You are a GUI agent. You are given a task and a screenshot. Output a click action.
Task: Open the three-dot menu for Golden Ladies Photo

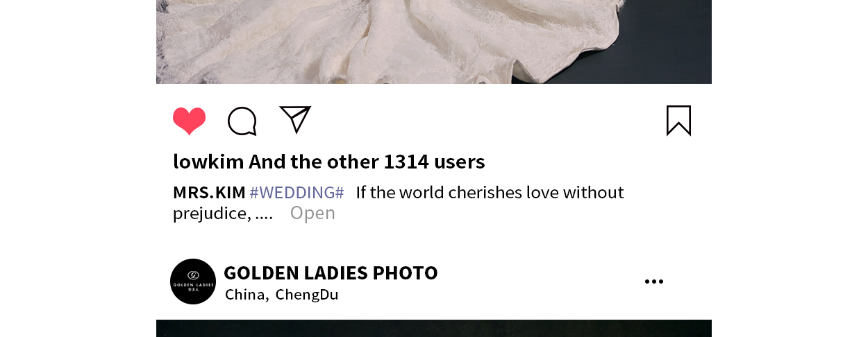(x=654, y=282)
